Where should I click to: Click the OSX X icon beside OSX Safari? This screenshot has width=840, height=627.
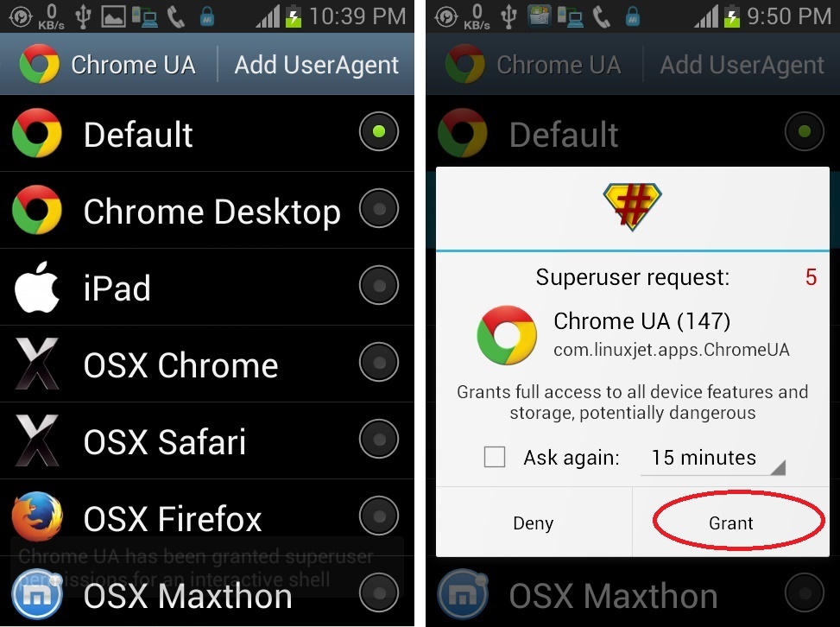point(36,440)
